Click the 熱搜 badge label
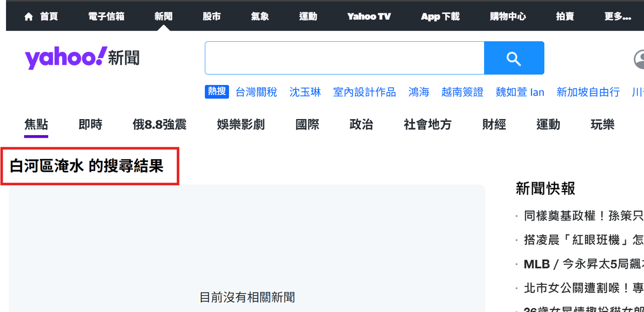The width and height of the screenshot is (644, 312). coord(217,91)
